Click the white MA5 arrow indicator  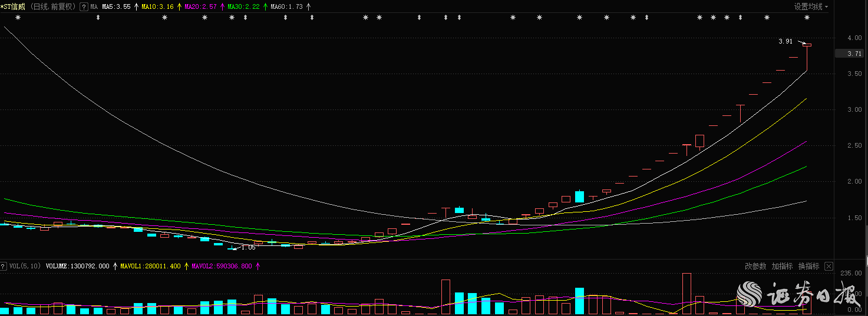click(137, 7)
